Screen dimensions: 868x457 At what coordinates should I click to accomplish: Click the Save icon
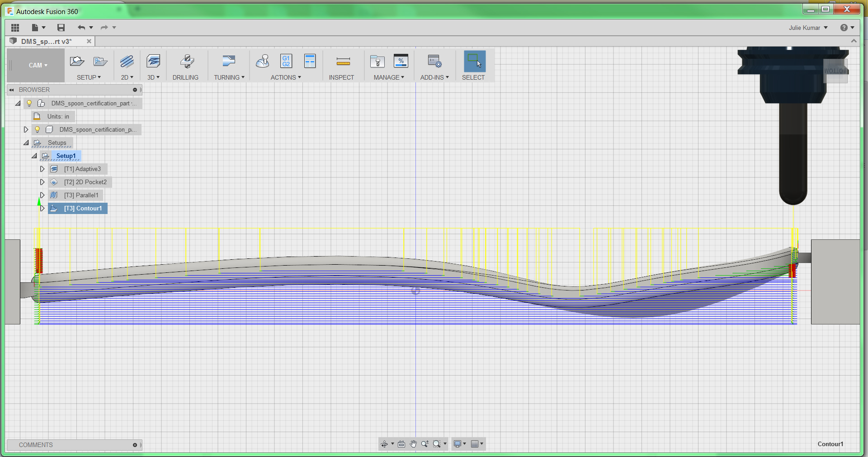tap(61, 28)
